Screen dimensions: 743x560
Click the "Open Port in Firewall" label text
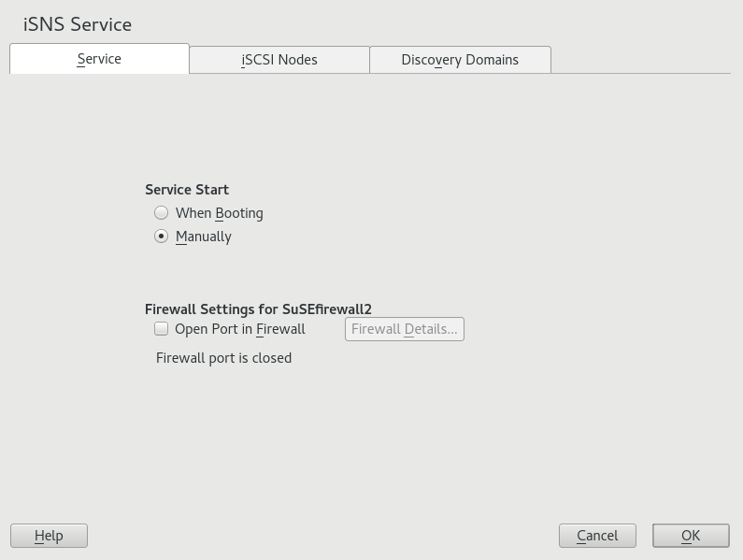(240, 329)
